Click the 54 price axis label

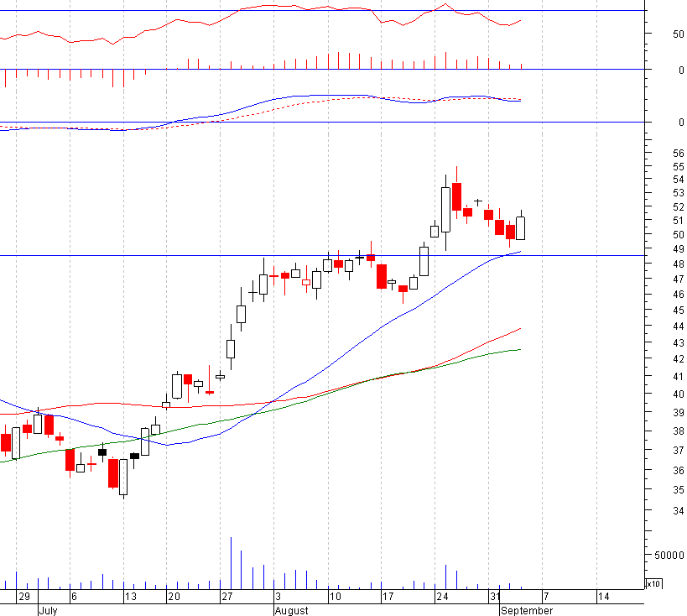(679, 180)
